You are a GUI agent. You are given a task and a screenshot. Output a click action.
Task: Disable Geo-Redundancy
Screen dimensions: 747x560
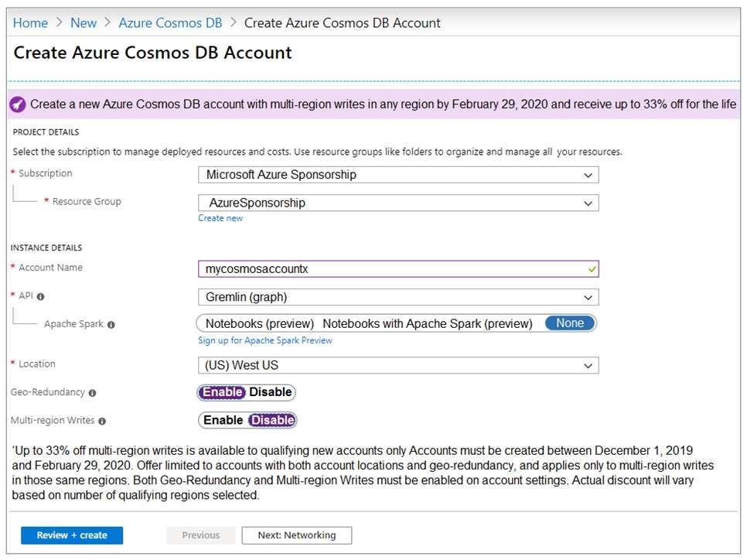(270, 392)
